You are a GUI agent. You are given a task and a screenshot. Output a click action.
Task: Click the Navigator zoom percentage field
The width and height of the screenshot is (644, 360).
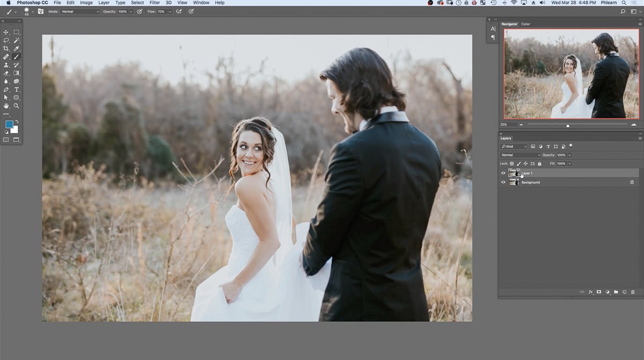pyautogui.click(x=508, y=124)
